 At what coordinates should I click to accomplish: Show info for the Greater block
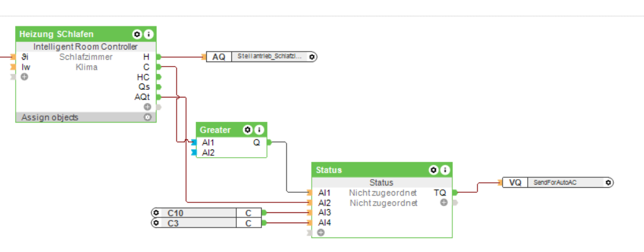tap(259, 130)
